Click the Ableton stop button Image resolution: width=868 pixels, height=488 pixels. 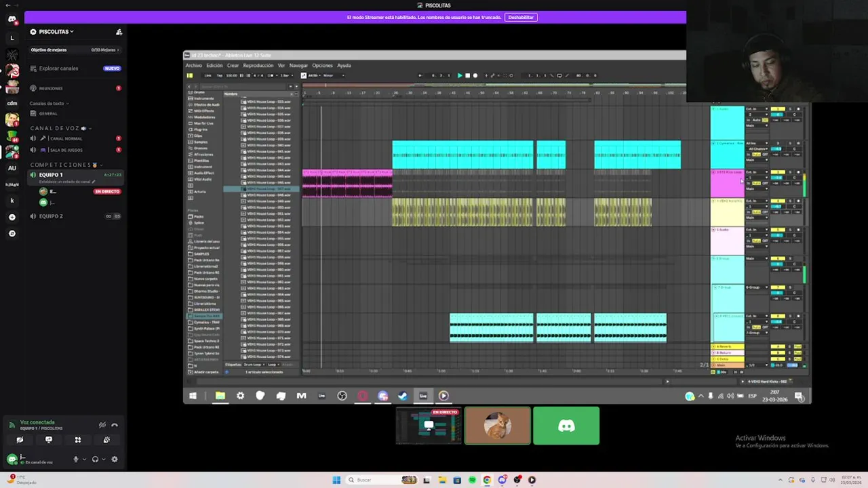(467, 75)
